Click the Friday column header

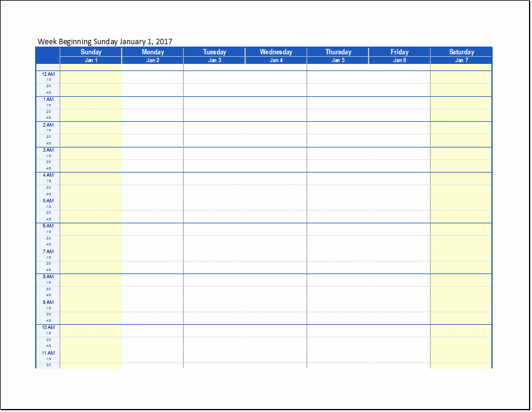[x=400, y=51]
